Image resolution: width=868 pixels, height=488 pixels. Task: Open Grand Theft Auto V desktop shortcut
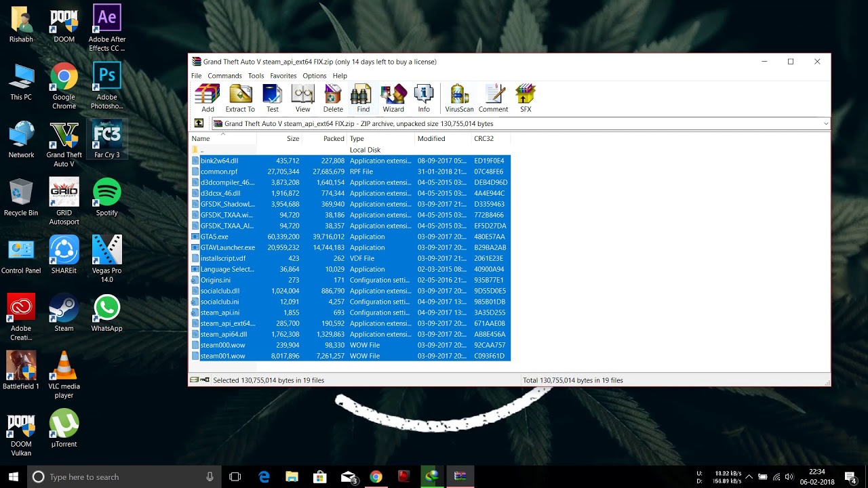[64, 144]
